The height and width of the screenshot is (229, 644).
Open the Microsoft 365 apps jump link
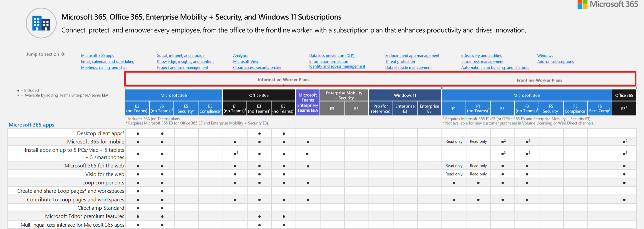click(97, 56)
